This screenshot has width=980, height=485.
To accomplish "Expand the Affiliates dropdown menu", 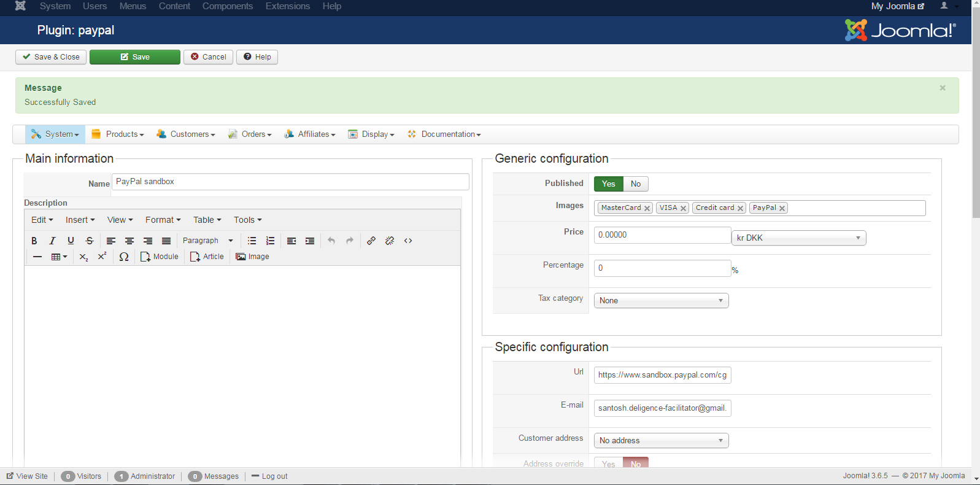I will [310, 134].
